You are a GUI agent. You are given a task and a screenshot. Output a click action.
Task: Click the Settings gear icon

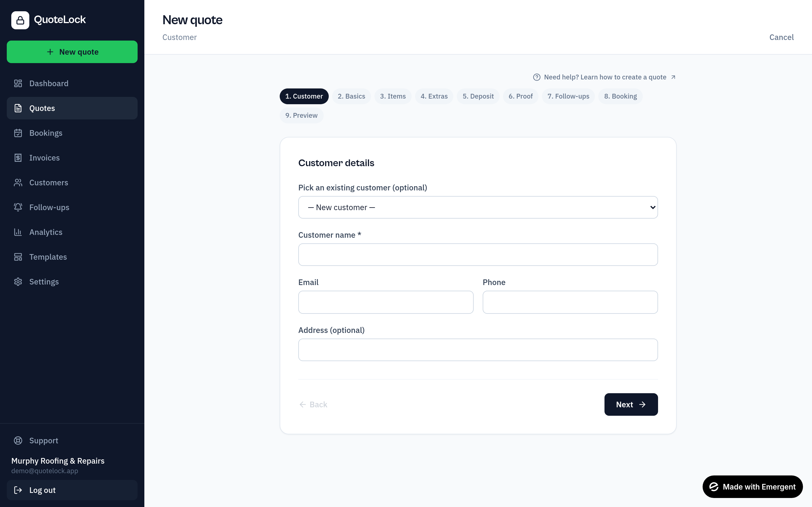coord(18,282)
